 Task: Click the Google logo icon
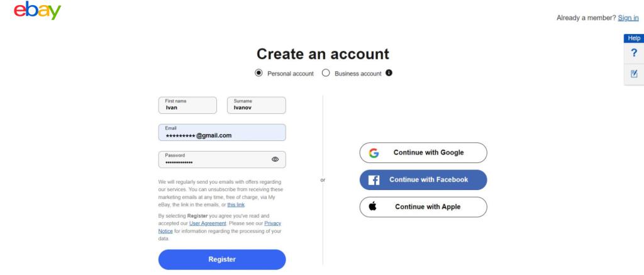(374, 153)
